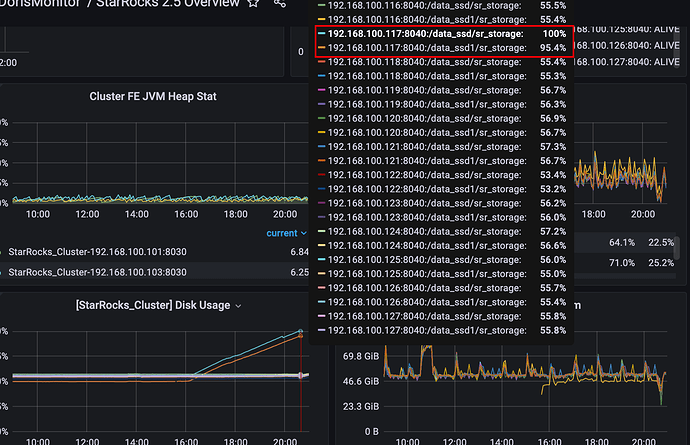The height and width of the screenshot is (445, 690).
Task: Click the 192.168.100.118 data_ssd storage entry
Action: pyautogui.click(x=442, y=62)
